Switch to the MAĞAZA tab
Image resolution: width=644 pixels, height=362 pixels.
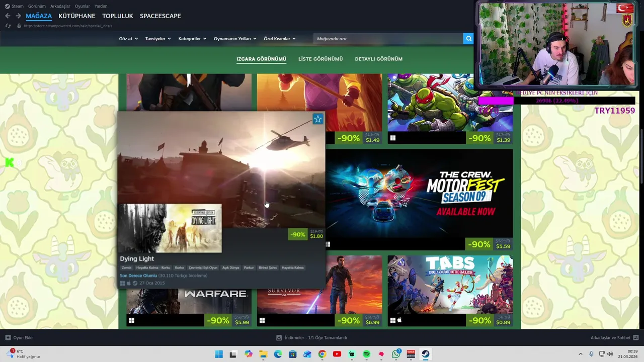(x=39, y=16)
